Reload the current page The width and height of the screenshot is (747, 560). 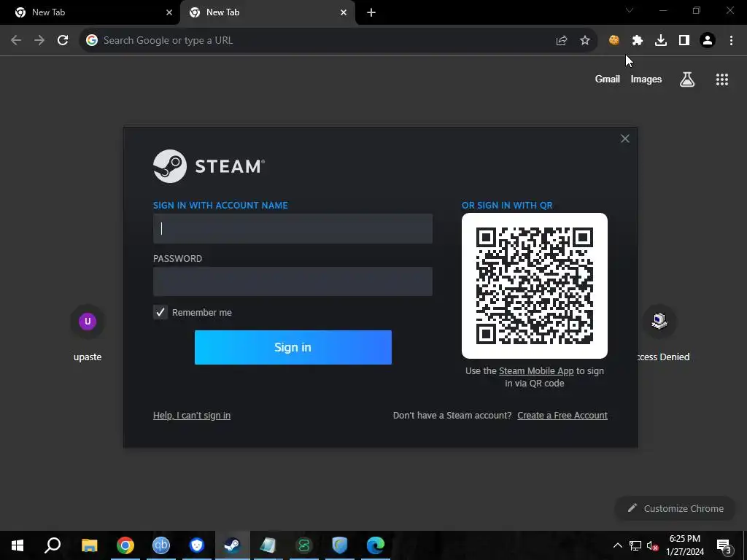tap(63, 41)
